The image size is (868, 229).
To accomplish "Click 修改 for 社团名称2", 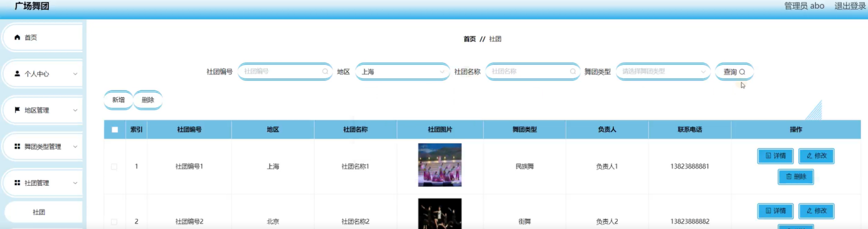I will (817, 211).
